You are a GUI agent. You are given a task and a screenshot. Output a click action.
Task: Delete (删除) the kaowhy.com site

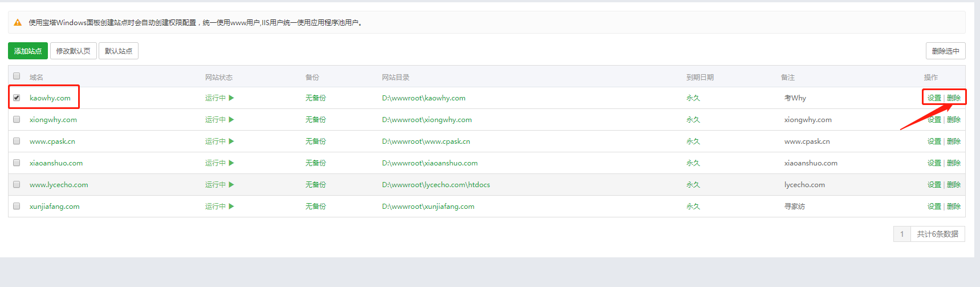[x=954, y=98]
